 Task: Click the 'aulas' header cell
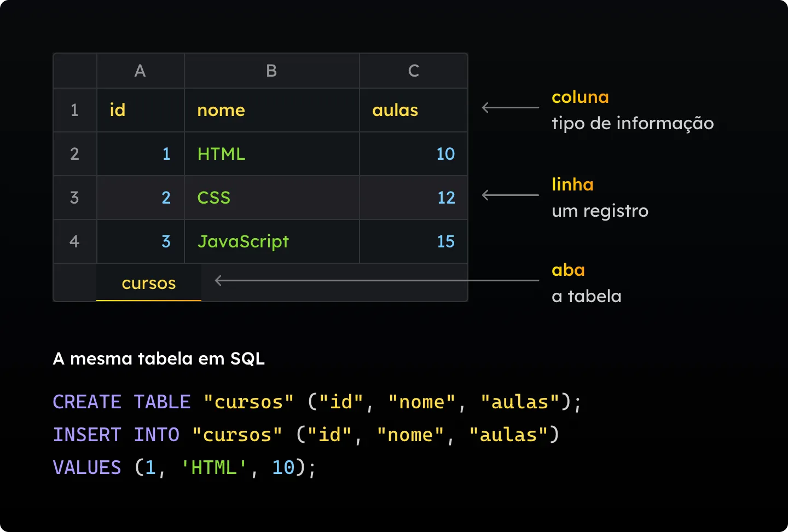(414, 110)
